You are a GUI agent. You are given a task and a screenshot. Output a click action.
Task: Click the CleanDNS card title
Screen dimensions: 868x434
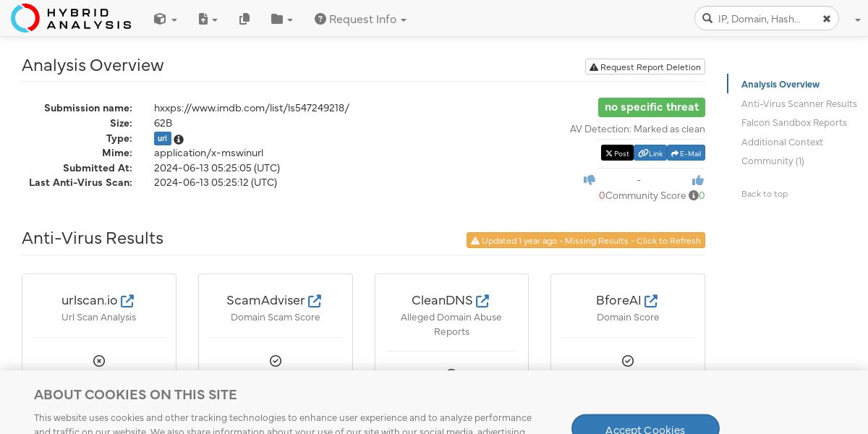[442, 300]
